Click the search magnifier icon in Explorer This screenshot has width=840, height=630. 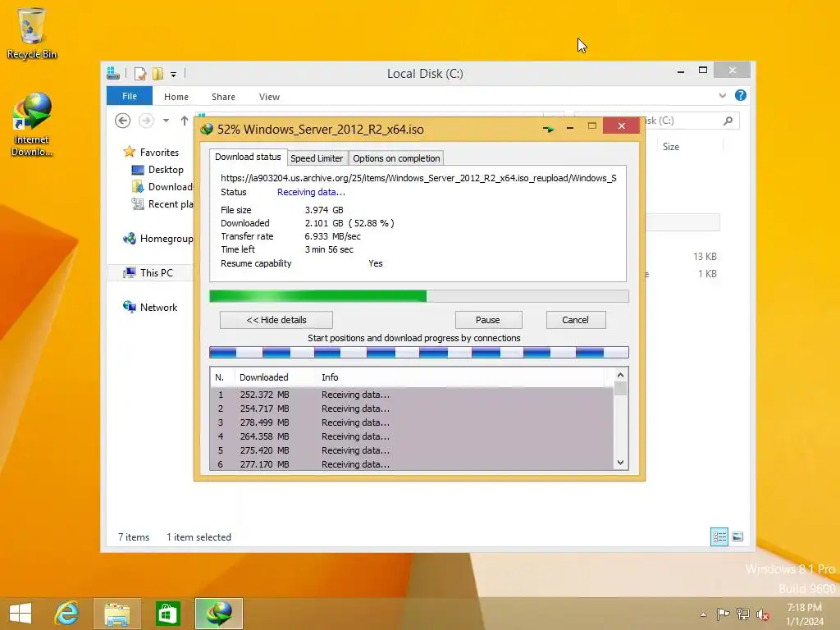tap(728, 121)
